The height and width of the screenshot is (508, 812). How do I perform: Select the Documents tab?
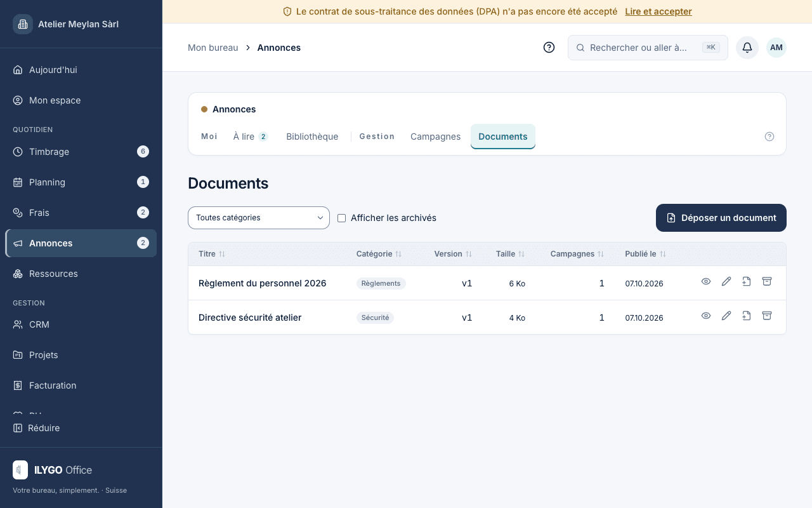pos(503,137)
